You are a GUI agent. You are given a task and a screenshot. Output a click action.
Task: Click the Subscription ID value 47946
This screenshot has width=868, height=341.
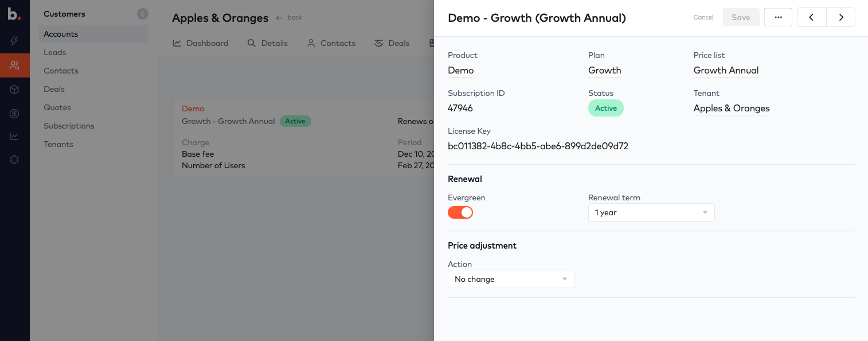460,108
